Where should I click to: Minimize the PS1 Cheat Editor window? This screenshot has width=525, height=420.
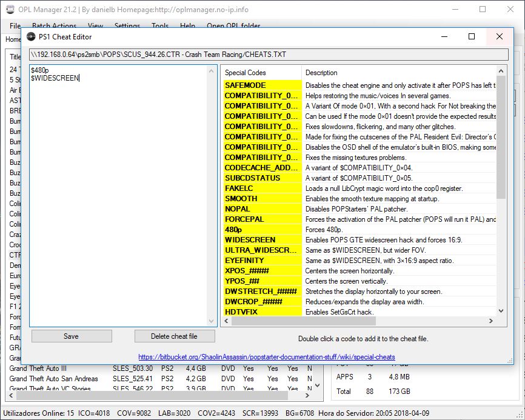click(444, 36)
